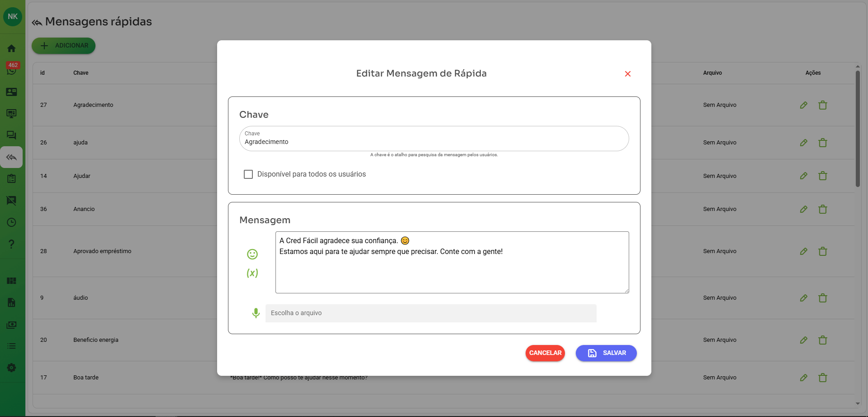
Task: Open the NK user avatar menu
Action: point(13,17)
